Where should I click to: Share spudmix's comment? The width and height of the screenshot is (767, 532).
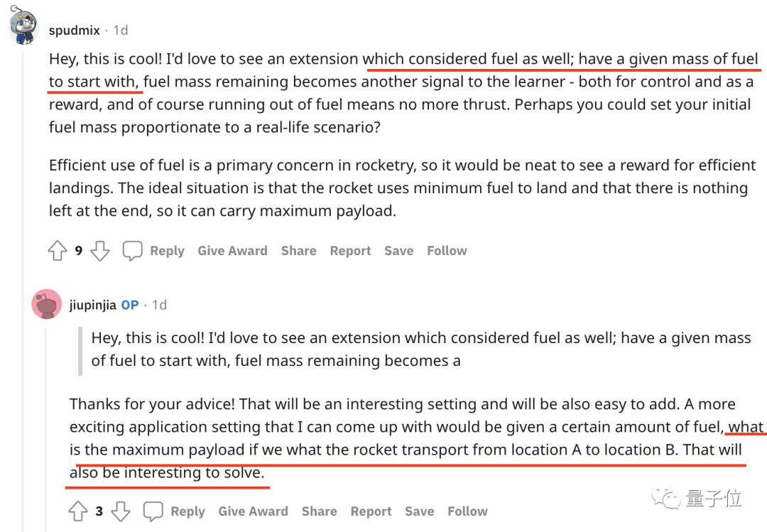[298, 251]
